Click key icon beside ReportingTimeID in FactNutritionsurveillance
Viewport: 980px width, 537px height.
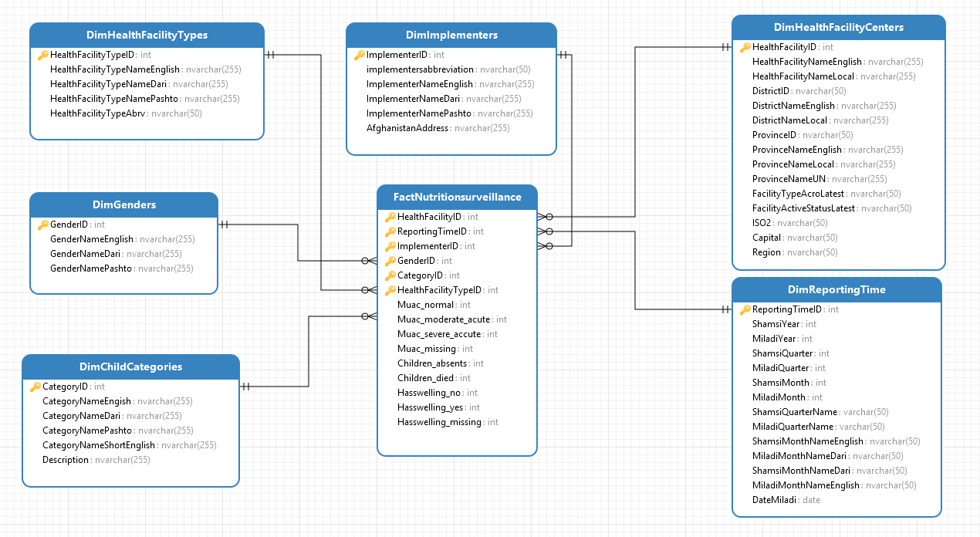[390, 232]
